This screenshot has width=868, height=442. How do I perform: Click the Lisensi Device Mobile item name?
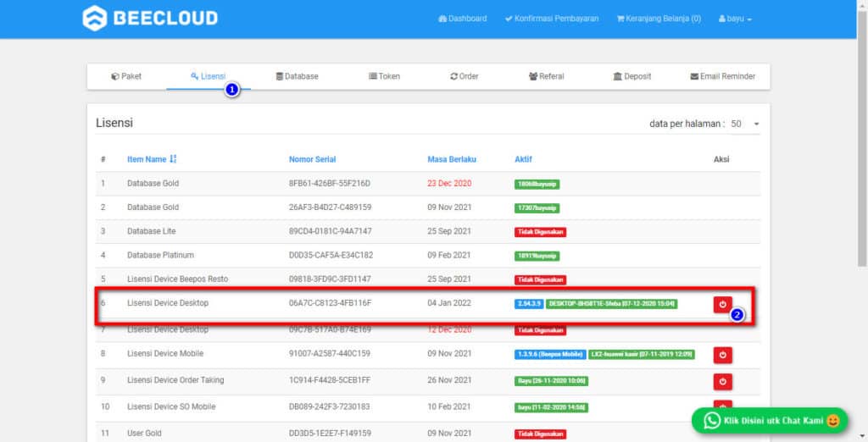pos(165,353)
